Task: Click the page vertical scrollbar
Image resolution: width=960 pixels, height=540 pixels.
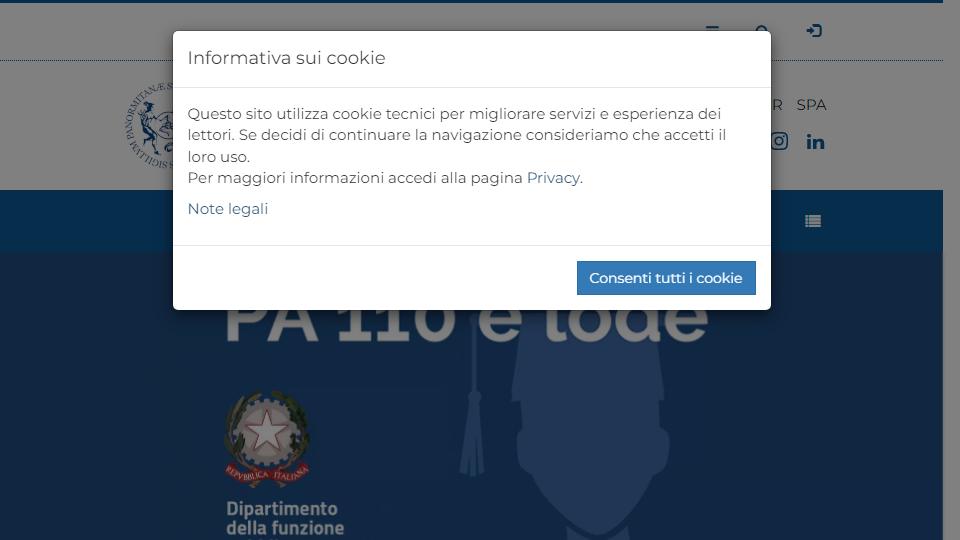Action: click(x=951, y=270)
